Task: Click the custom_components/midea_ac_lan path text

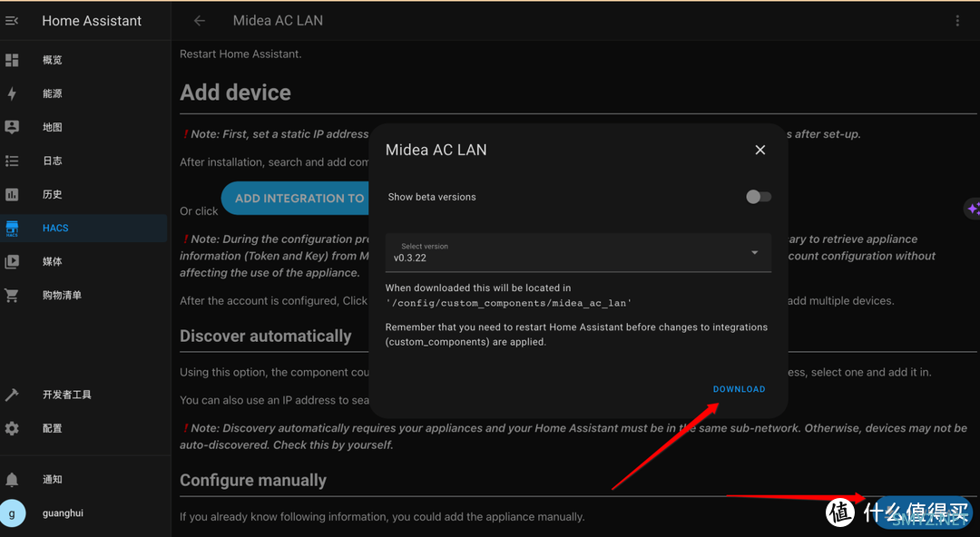Action: (x=509, y=303)
